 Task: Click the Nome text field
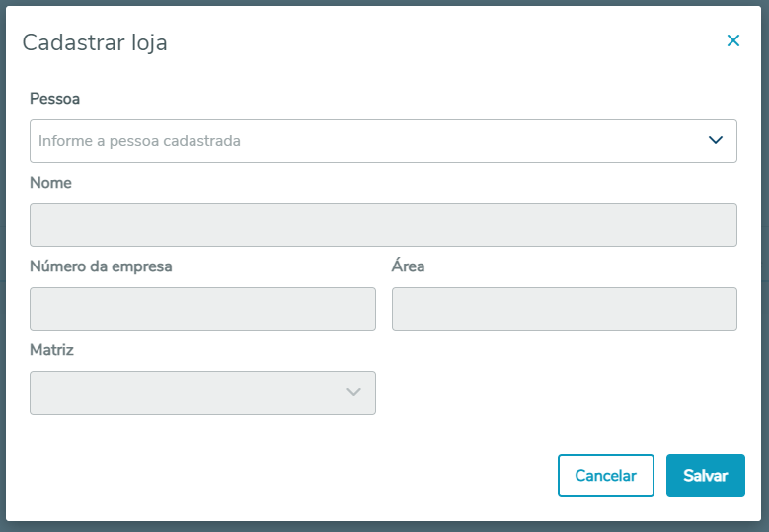point(383,225)
